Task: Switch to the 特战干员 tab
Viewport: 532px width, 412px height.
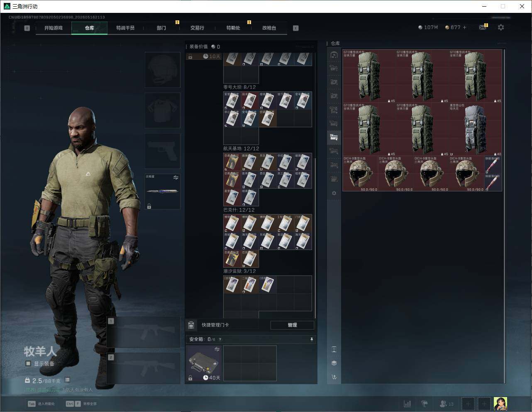Action: (x=125, y=28)
